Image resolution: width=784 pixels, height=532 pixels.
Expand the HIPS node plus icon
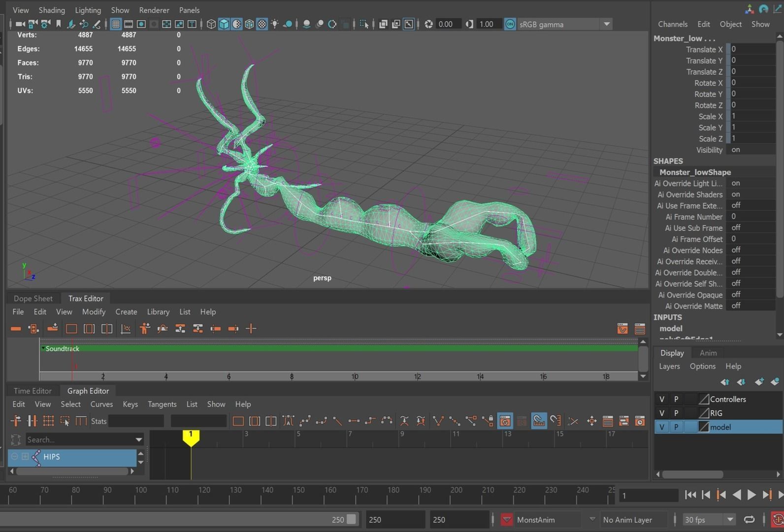click(25, 457)
